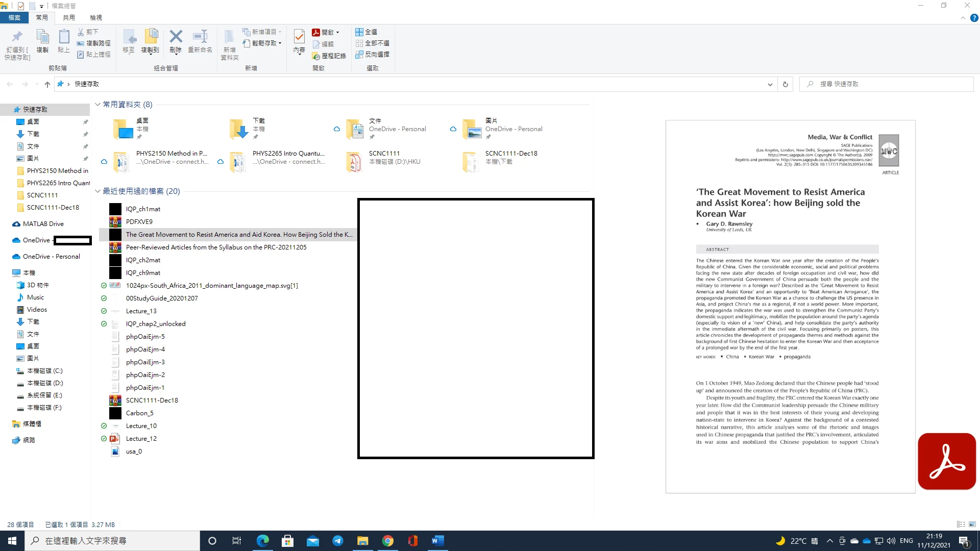Click Copy path (複製路徑) in the ribbon

pyautogui.click(x=94, y=43)
